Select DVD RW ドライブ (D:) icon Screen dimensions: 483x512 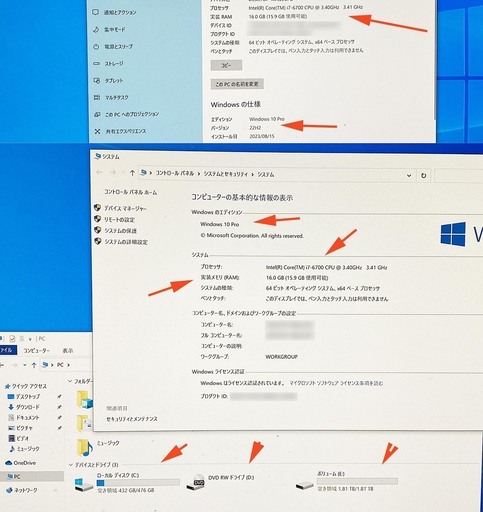[195, 483]
